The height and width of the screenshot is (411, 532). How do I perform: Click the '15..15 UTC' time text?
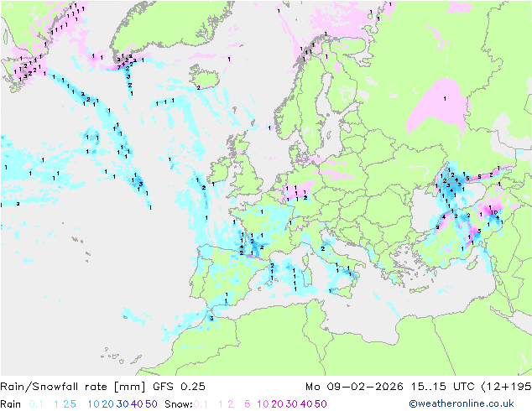point(442,387)
